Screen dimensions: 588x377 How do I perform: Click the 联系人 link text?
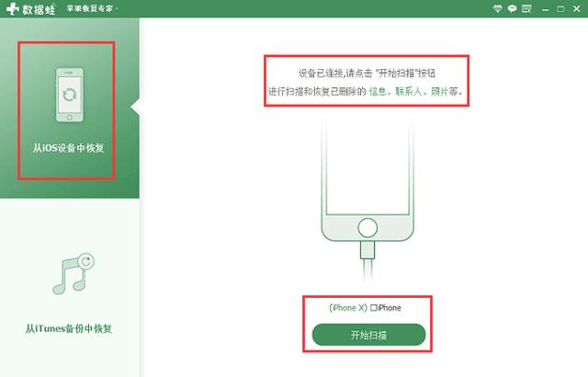click(408, 91)
